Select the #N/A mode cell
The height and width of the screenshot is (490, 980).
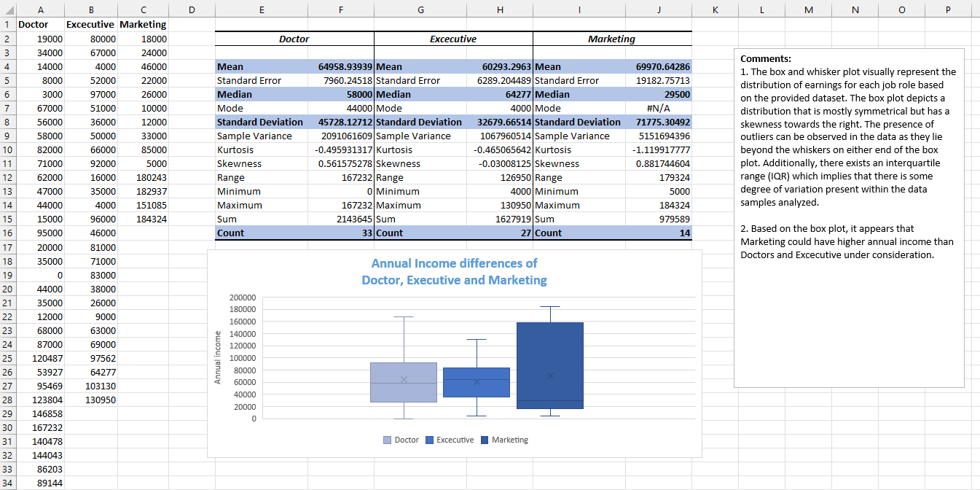click(x=659, y=108)
